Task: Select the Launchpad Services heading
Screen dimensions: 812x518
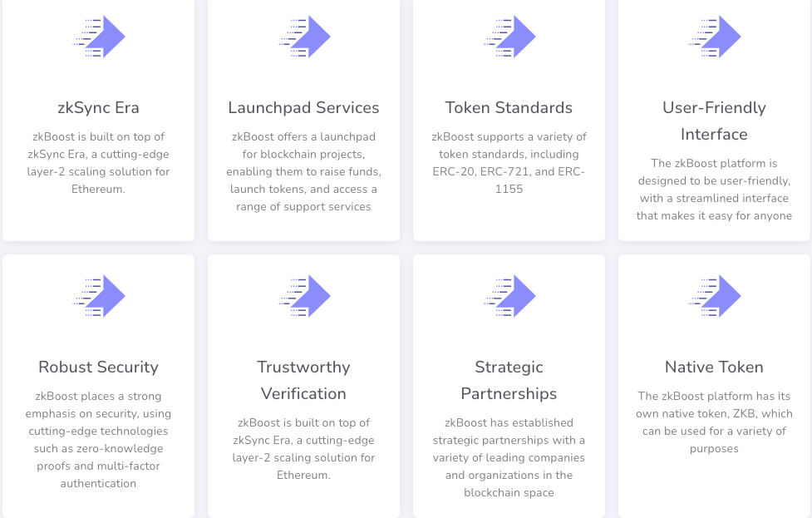Action: click(303, 108)
